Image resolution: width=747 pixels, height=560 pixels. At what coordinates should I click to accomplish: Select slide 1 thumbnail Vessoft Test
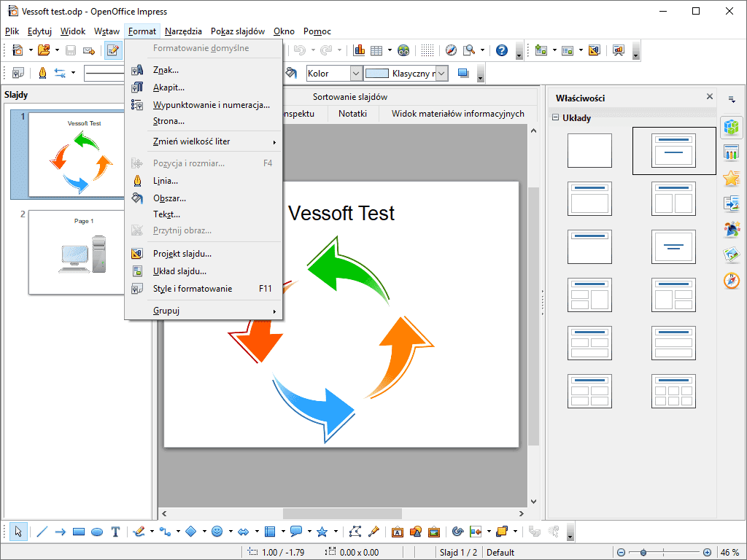click(x=77, y=155)
